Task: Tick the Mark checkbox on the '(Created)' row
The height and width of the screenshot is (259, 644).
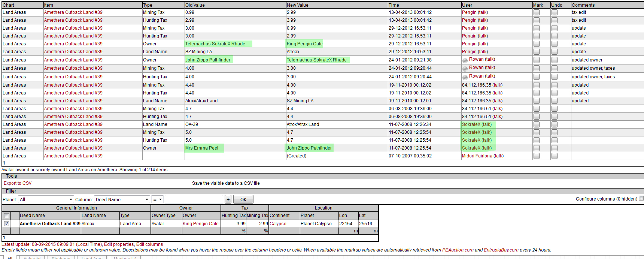Action: (537, 156)
